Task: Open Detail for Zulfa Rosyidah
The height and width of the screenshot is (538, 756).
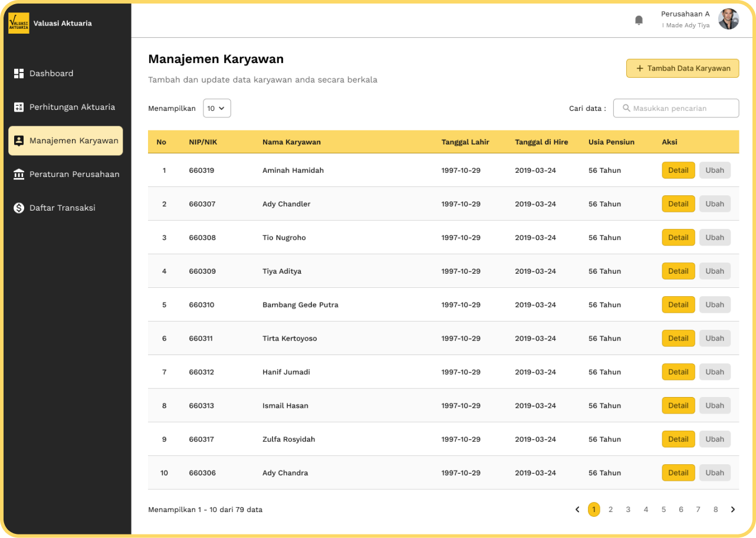Action: pyautogui.click(x=678, y=439)
